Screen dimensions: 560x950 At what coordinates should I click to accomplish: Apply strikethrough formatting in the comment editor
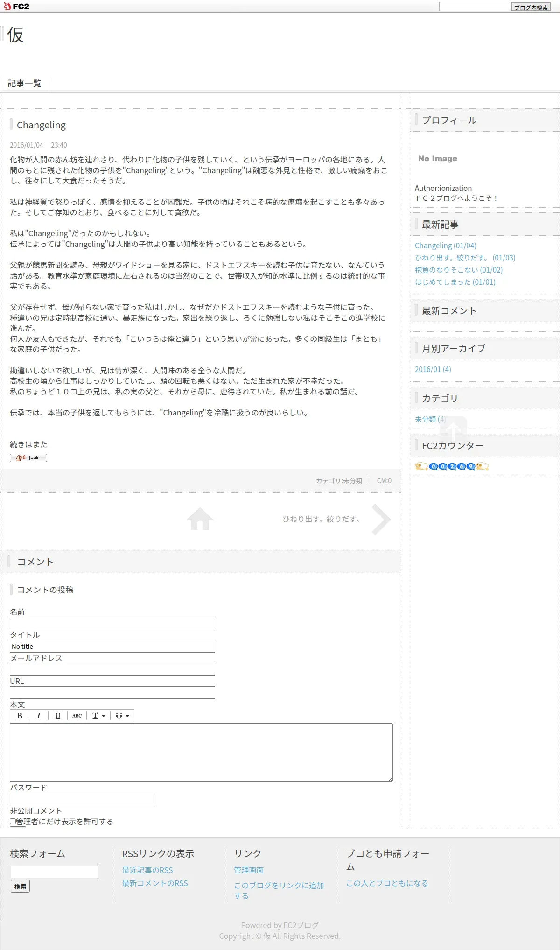(77, 716)
